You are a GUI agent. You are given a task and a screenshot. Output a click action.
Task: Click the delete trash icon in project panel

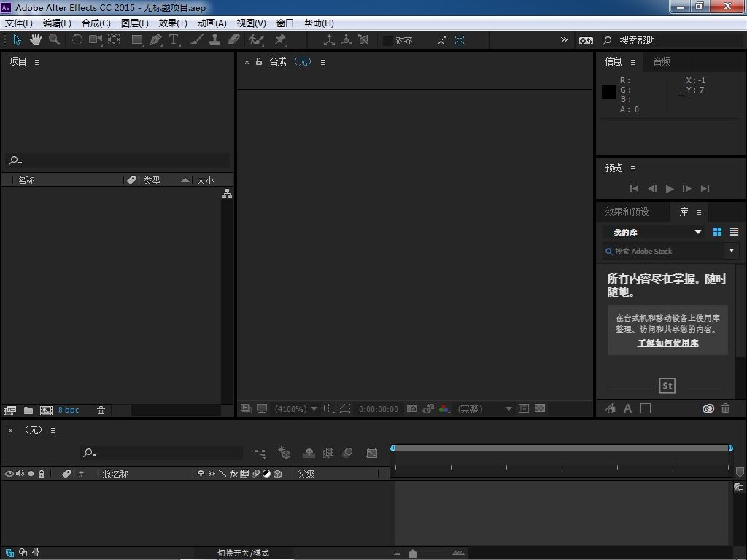(x=101, y=410)
